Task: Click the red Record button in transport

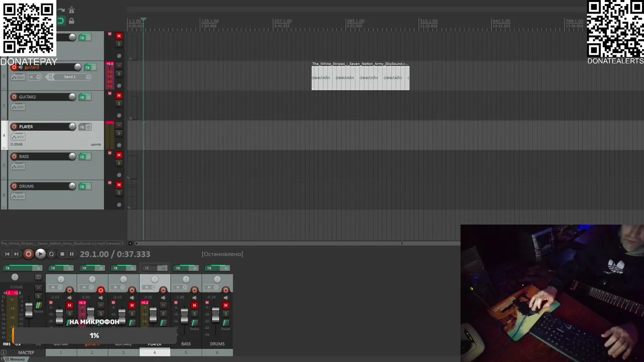Action: (x=28, y=254)
